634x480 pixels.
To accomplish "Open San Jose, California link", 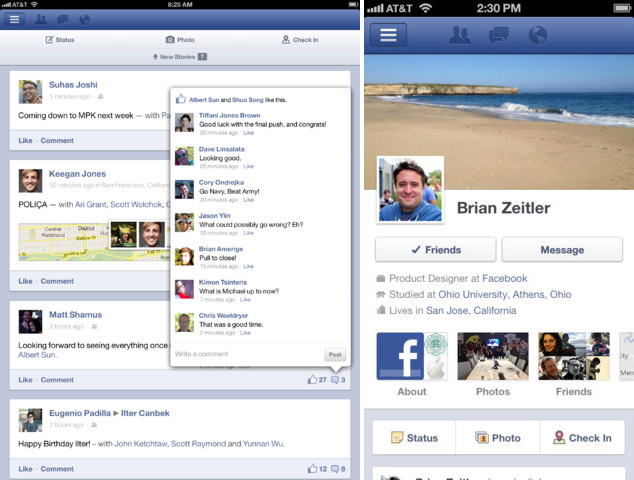I will 471,311.
